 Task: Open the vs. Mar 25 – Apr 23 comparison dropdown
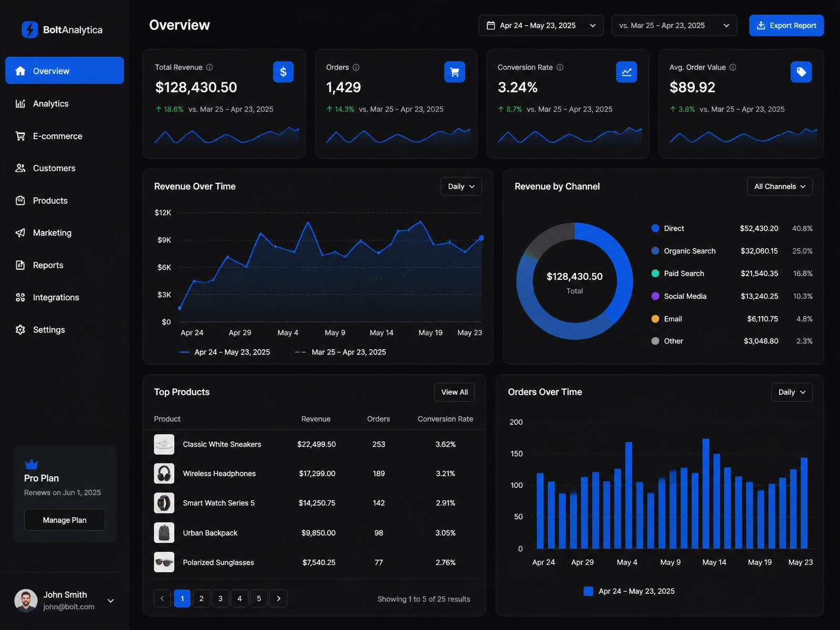[x=674, y=25]
